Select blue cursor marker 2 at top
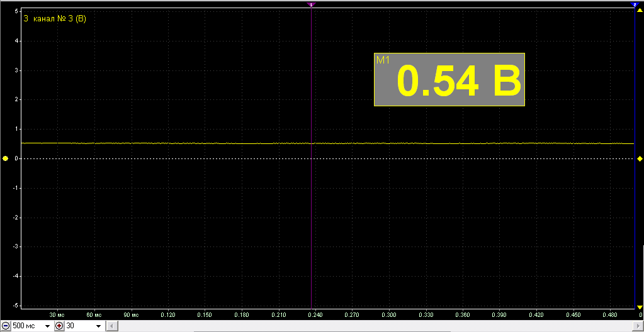This screenshot has height=332, width=644. tap(635, 4)
